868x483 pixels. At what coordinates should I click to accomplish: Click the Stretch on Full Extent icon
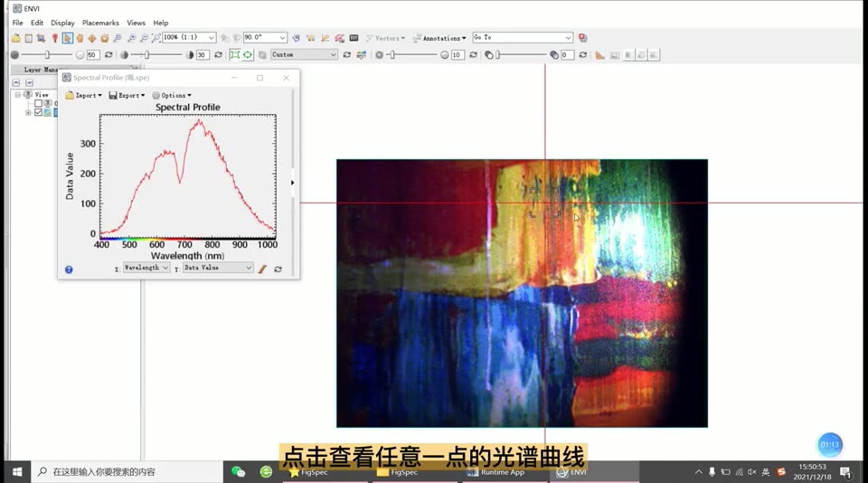(x=248, y=55)
